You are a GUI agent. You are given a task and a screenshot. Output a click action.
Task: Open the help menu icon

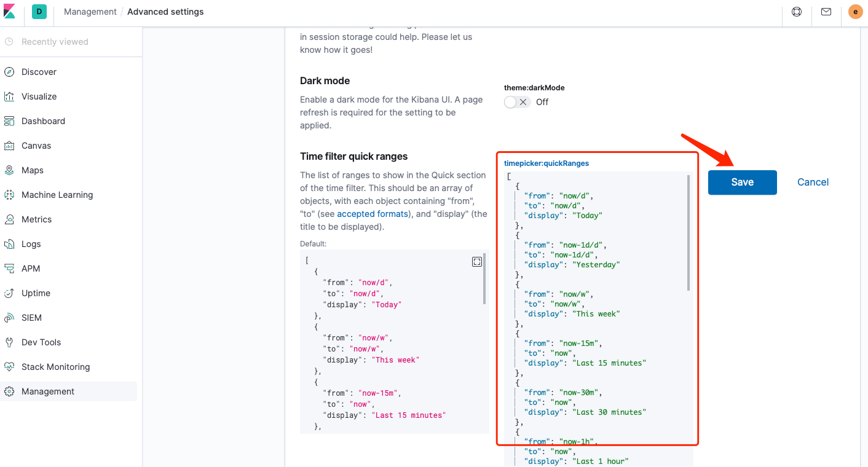797,12
